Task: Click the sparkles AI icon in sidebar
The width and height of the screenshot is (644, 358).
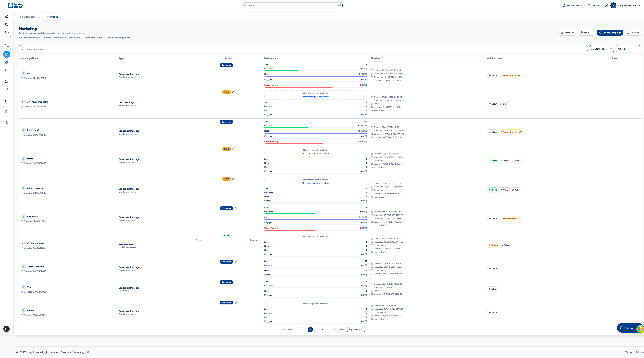Action: coord(7,62)
